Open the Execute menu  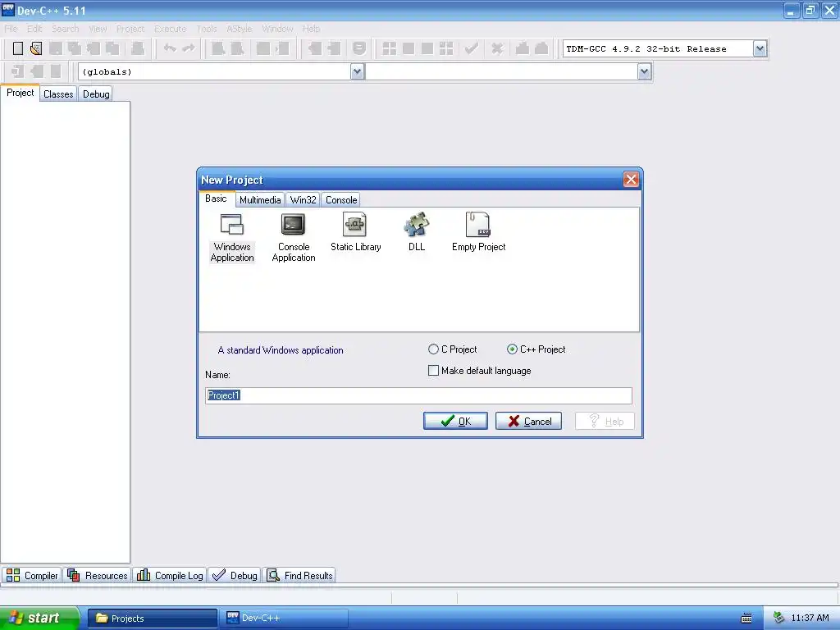(171, 29)
